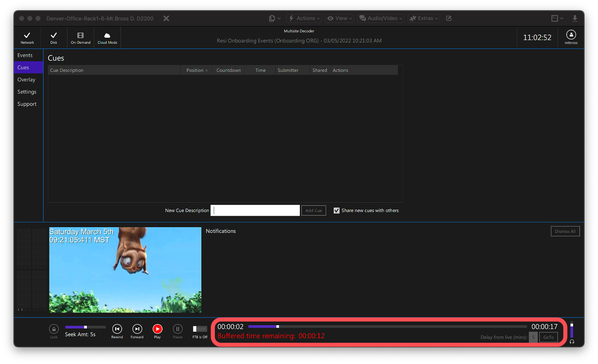Check Network status icon in top bar
The width and height of the screenshot is (598, 364).
(27, 37)
